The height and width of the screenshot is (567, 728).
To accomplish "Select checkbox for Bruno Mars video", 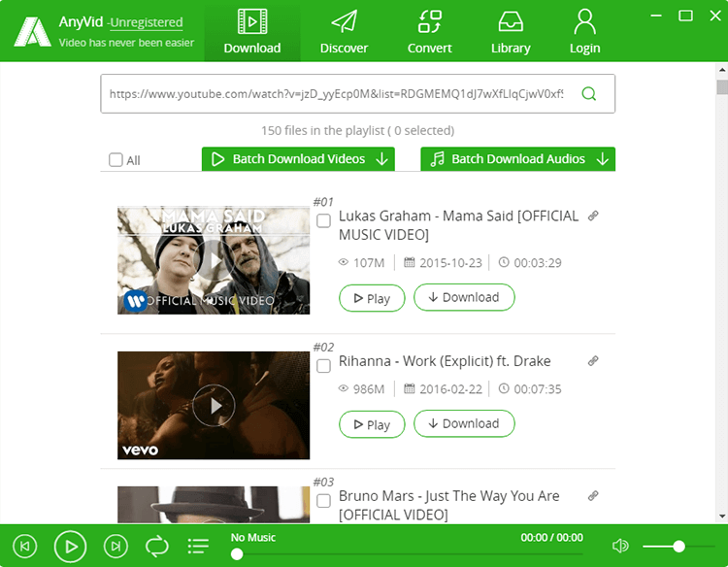I will point(323,501).
